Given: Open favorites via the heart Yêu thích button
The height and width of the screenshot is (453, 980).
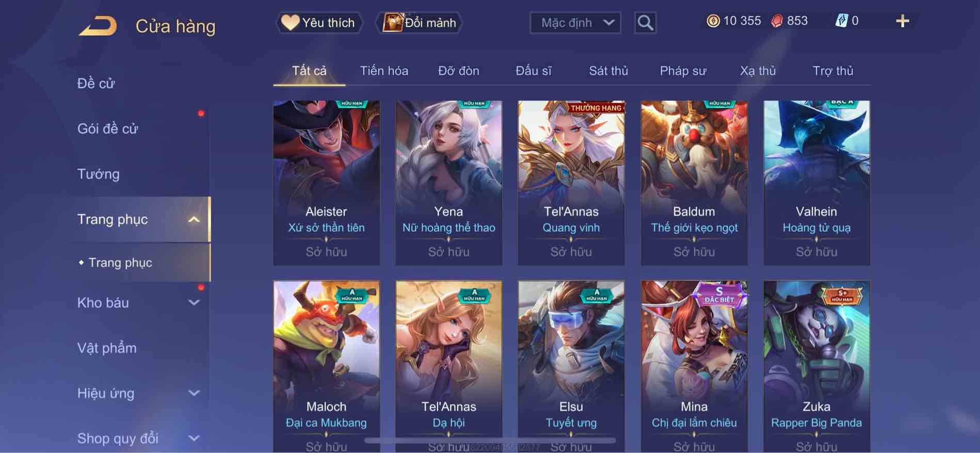Looking at the screenshot, I should pos(319,23).
